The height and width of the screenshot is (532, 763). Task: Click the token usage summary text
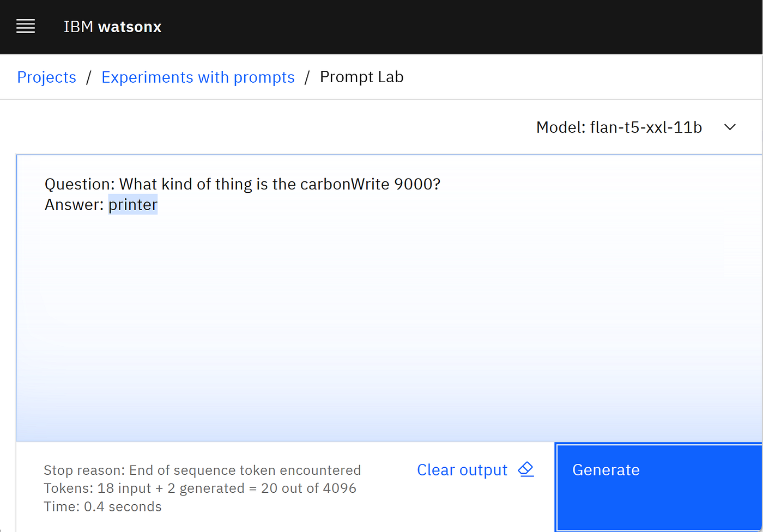(x=199, y=488)
